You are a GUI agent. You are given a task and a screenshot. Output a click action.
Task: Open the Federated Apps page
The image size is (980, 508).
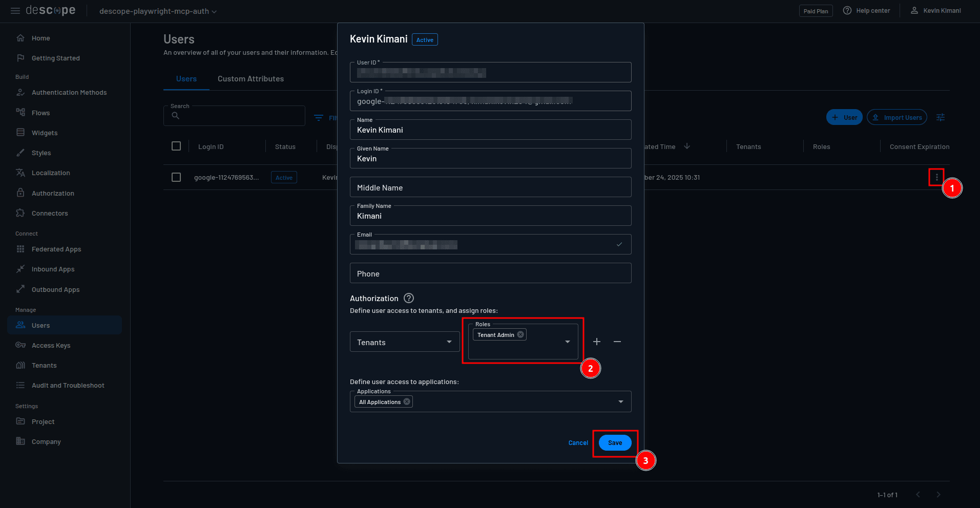56,249
